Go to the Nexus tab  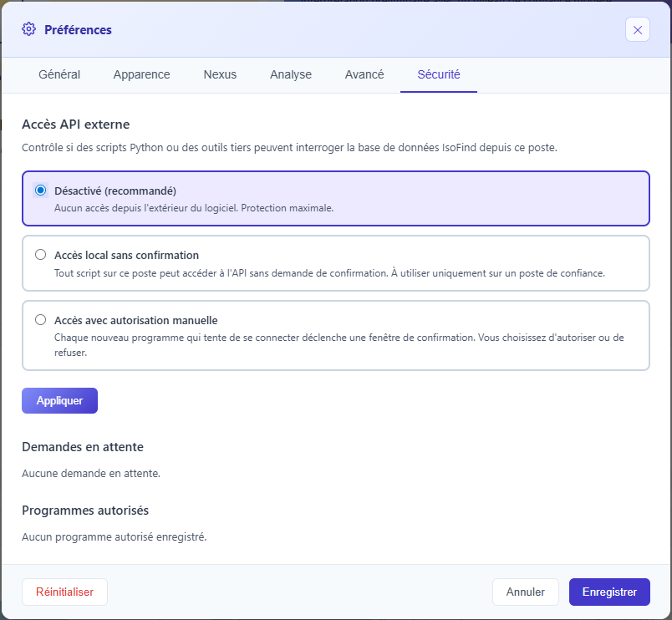[220, 74]
